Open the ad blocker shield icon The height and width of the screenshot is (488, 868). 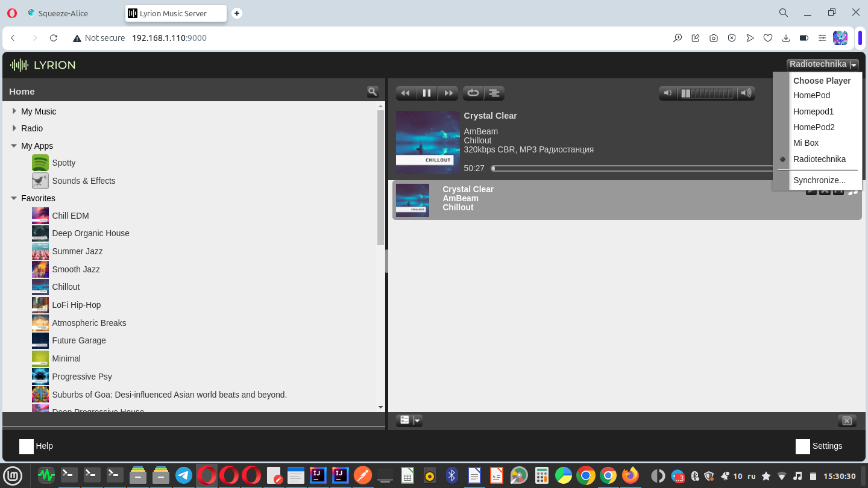pos(732,38)
